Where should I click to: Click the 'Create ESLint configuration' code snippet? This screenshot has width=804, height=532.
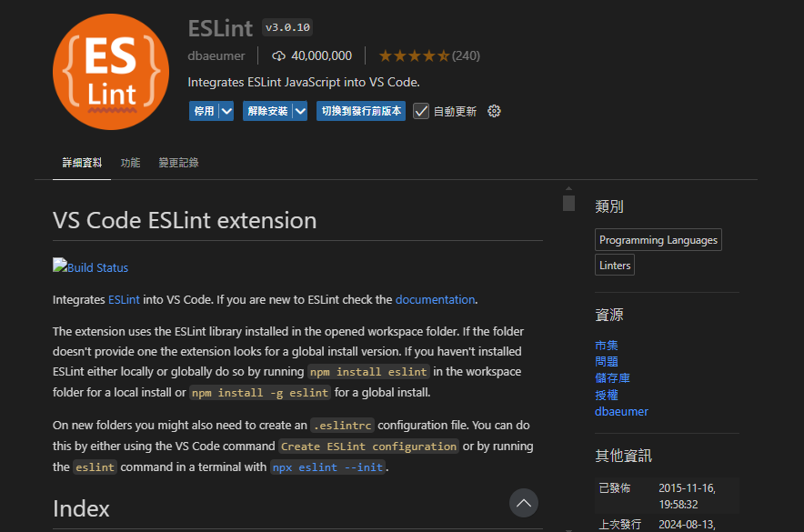pyautogui.click(x=368, y=447)
